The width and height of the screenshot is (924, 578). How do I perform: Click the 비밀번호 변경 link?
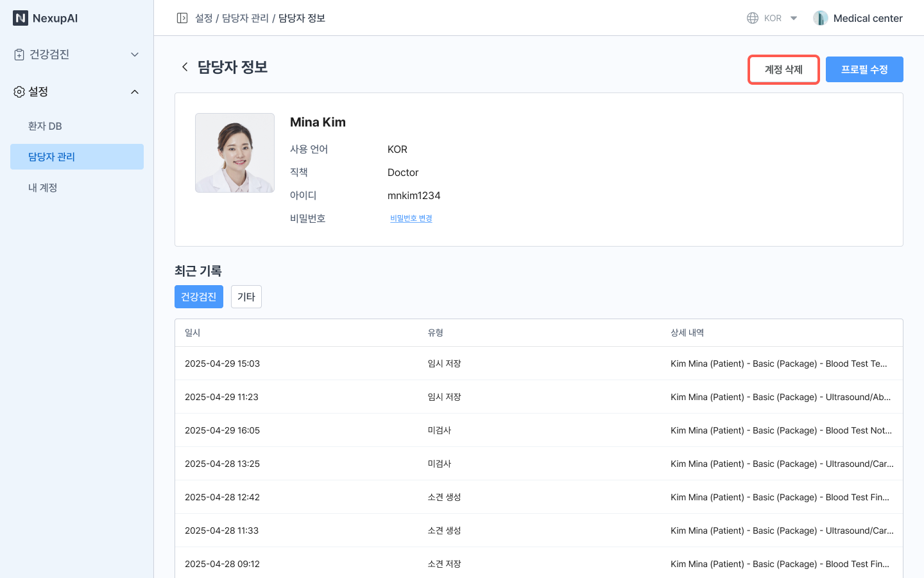(x=411, y=218)
